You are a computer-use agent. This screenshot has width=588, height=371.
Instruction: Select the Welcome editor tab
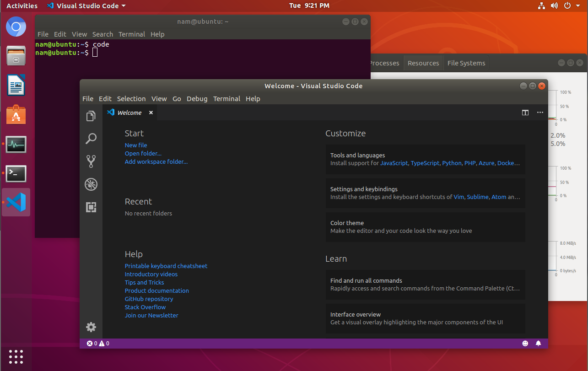coord(129,113)
